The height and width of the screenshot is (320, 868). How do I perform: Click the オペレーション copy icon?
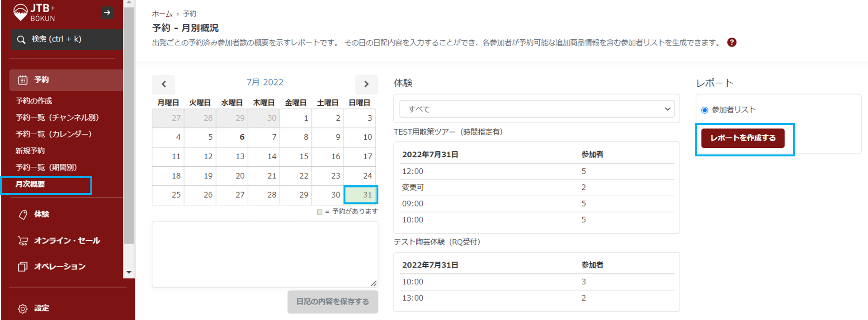coord(23,266)
